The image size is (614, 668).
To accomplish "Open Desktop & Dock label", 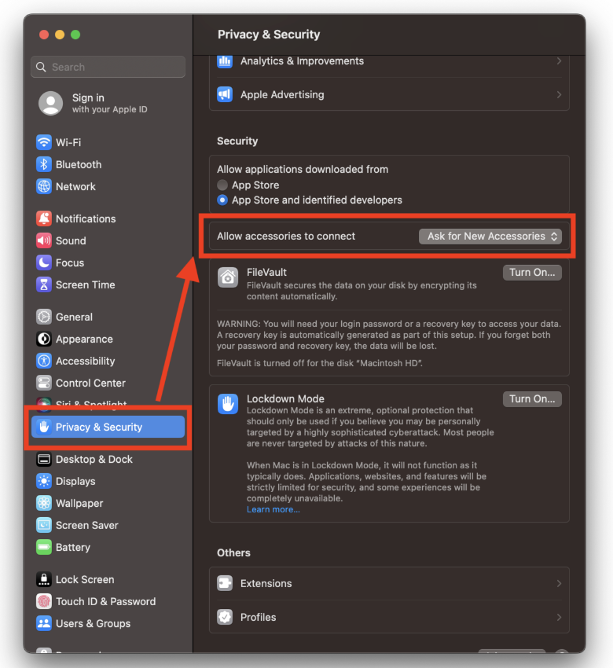I will (x=94, y=459).
